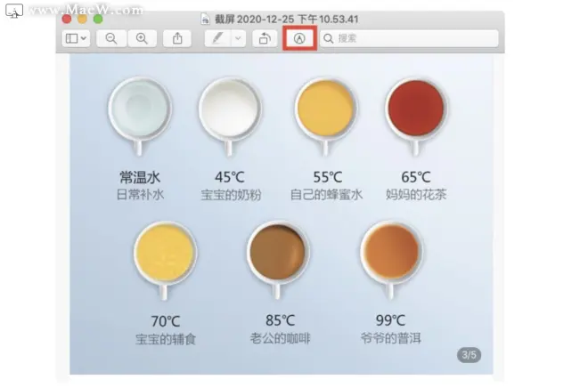Click the 3/5 page indicator badge
The image size is (588, 388).
(469, 355)
